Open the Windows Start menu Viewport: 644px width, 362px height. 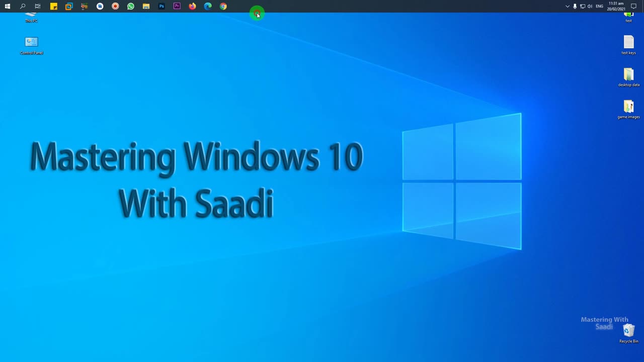8,6
